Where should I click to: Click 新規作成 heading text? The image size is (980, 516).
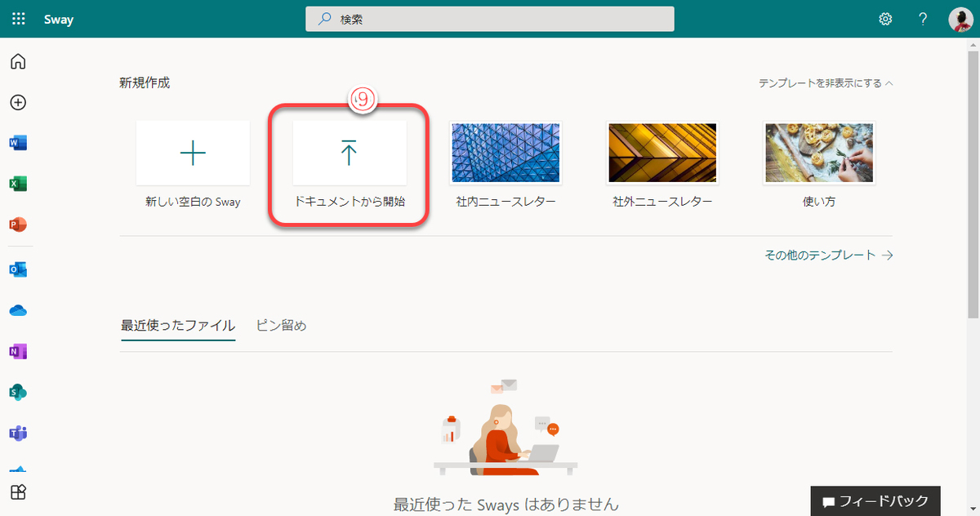(145, 82)
